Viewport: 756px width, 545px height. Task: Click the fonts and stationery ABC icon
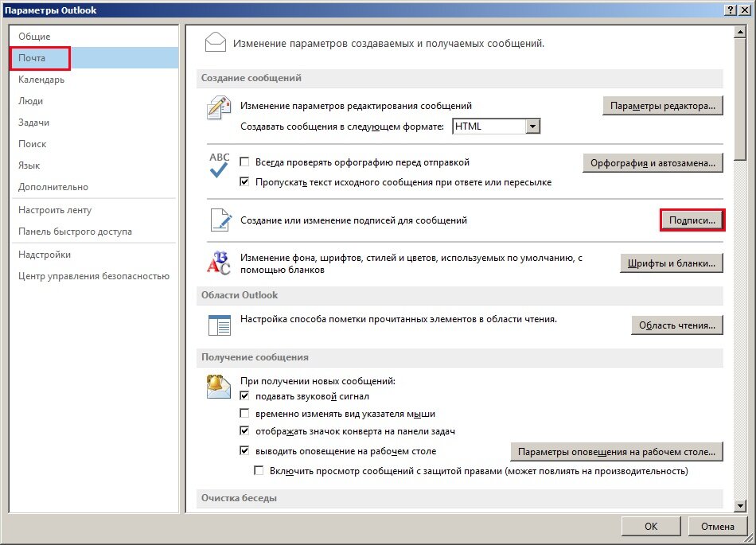218,263
